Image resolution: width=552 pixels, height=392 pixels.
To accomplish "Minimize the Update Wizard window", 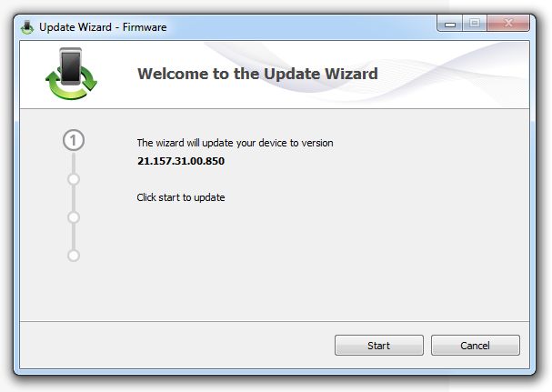I will click(x=449, y=24).
